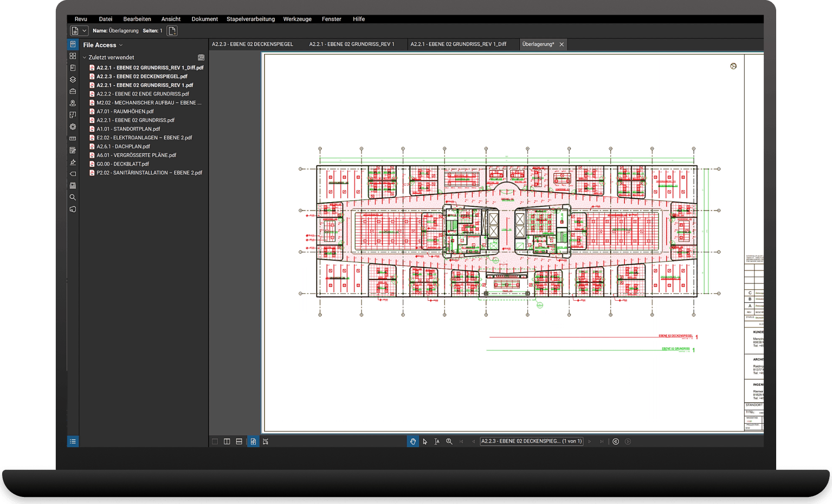Image resolution: width=832 pixels, height=504 pixels.
Task: Toggle horizontal split view
Action: [x=239, y=442]
